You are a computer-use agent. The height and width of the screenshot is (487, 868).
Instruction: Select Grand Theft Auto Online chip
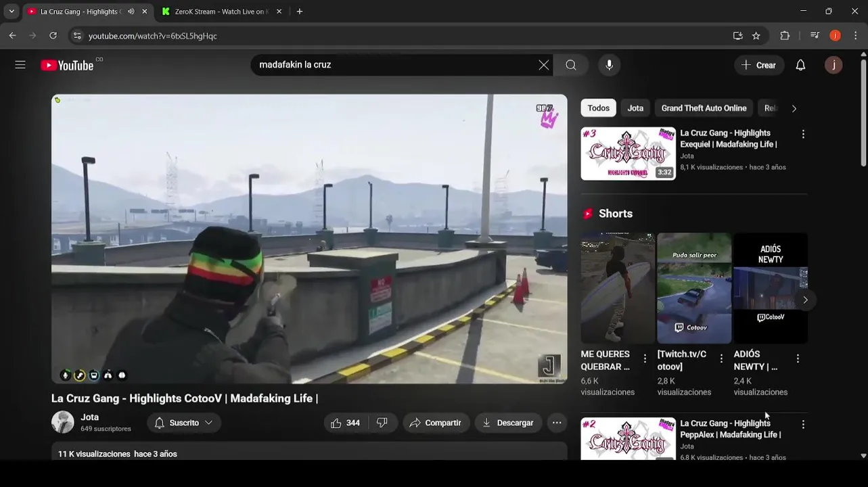[x=704, y=108]
